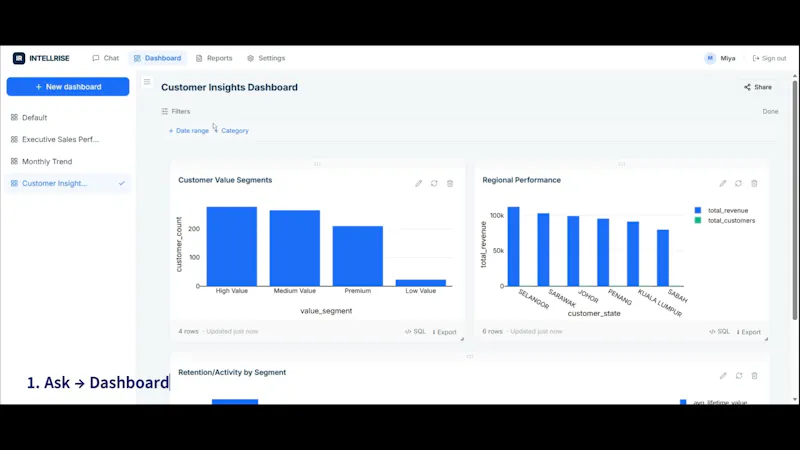800x450 pixels.
Task: Create a new dashboard
Action: pos(68,87)
